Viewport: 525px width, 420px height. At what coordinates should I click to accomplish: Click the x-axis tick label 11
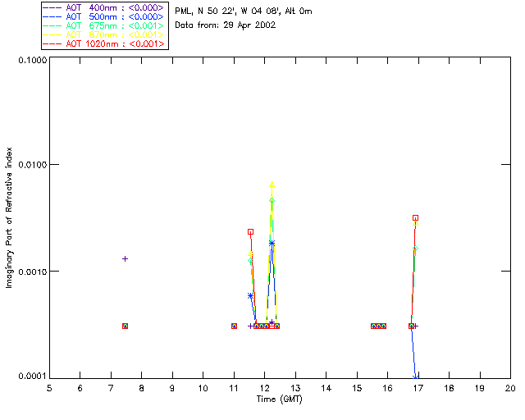point(233,388)
